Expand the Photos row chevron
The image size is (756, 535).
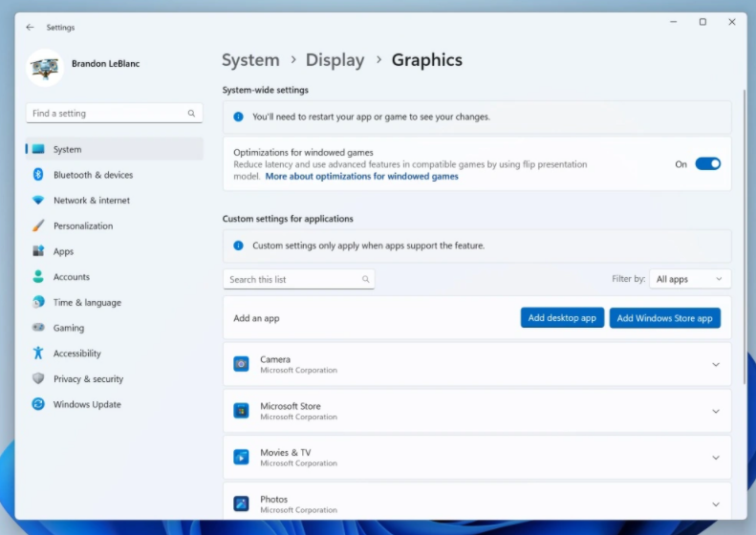[x=716, y=504]
